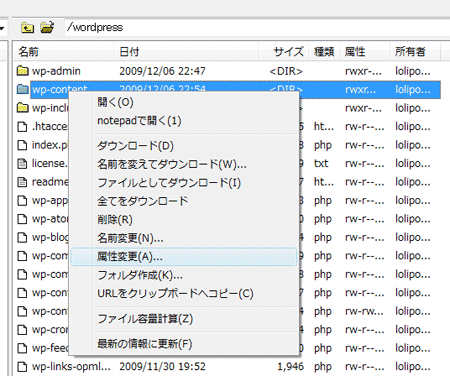Sort by 所有者 column header
The image size is (450, 376).
pyautogui.click(x=415, y=52)
